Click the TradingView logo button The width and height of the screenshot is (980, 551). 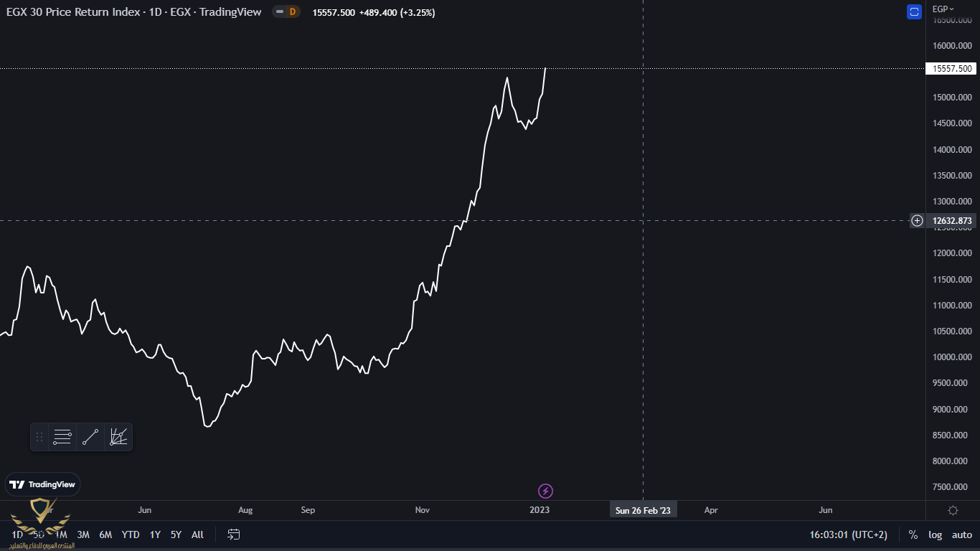pyautogui.click(x=43, y=484)
